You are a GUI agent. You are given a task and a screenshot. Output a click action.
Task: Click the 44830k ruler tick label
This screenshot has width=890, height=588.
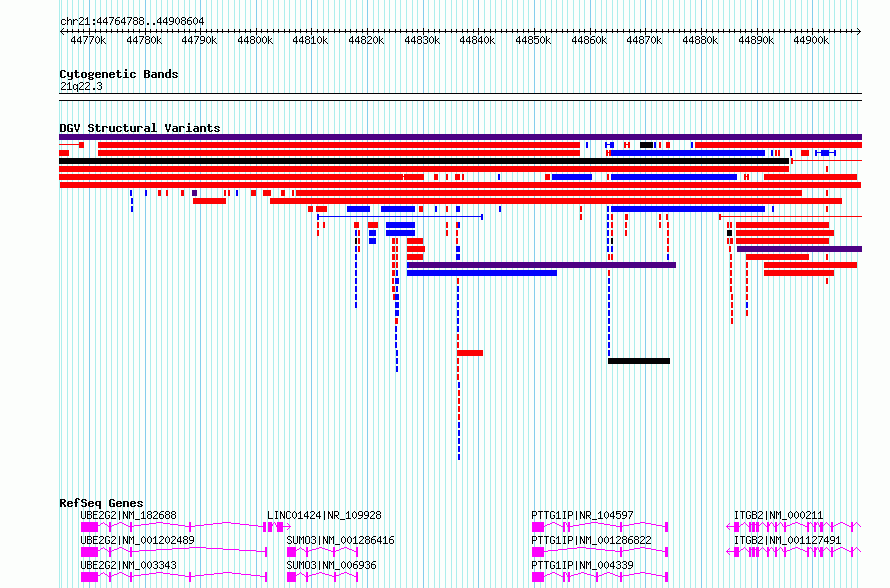click(x=422, y=40)
